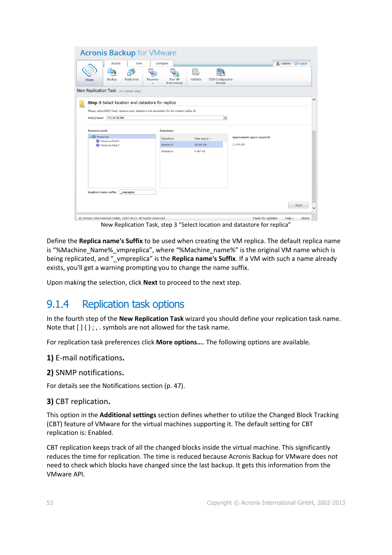Select the Resources root item
392x555 pixels.
[x=103, y=137]
